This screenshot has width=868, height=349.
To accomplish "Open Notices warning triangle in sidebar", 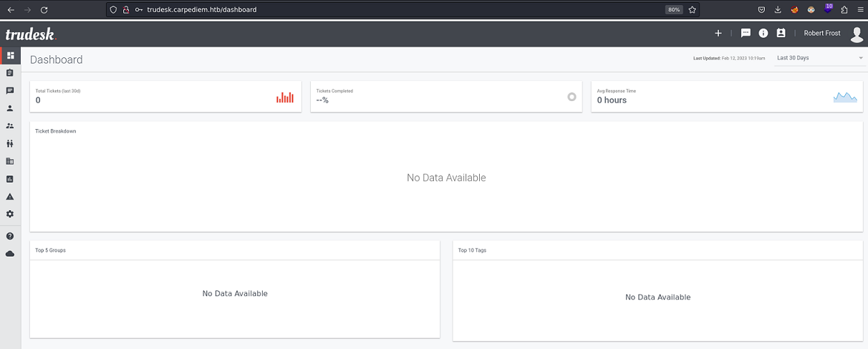I will coord(10,196).
